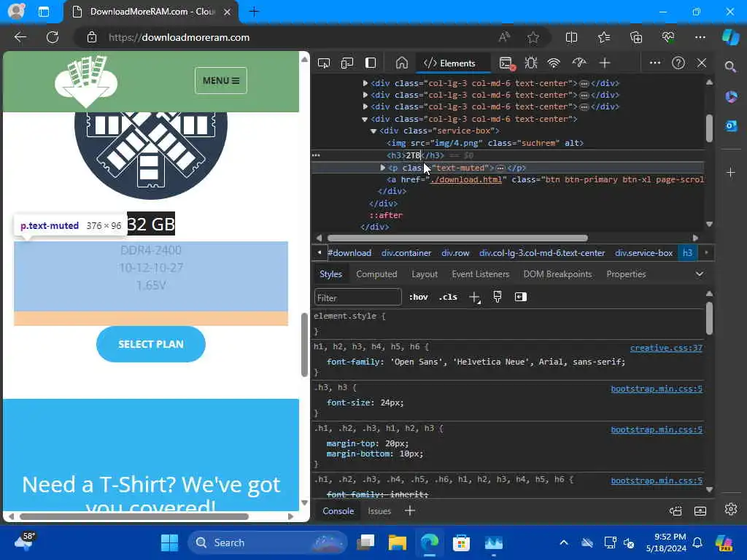The image size is (747, 560).
Task: Click the address bar URL
Action: 179,38
